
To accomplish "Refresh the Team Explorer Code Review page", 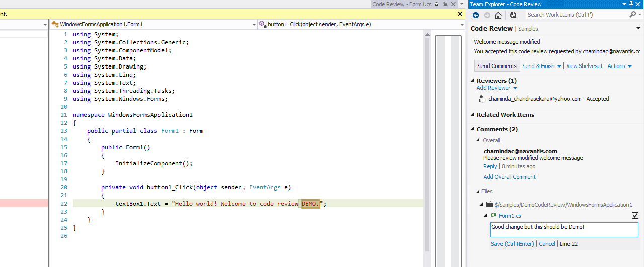I will coord(513,15).
